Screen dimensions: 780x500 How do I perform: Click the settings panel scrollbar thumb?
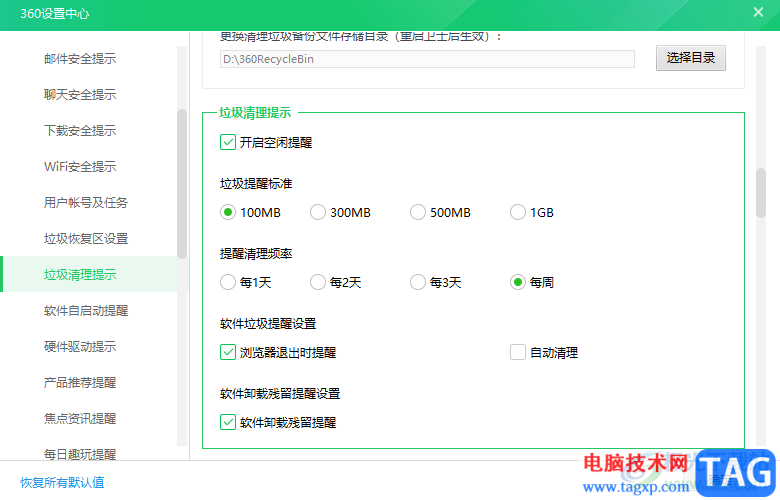pyautogui.click(x=761, y=193)
